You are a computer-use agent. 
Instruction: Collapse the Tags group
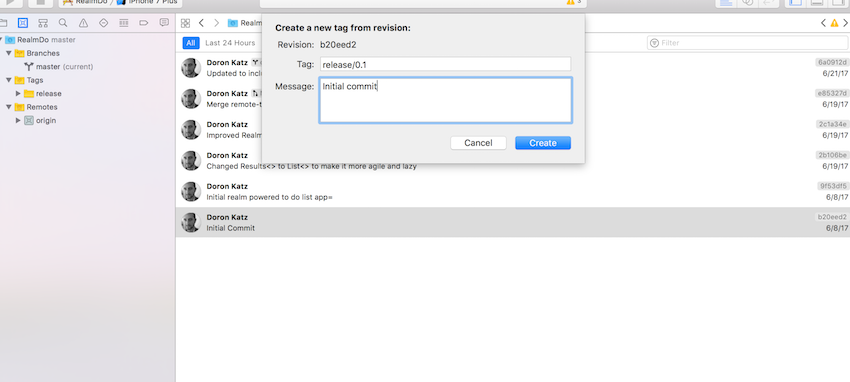(x=9, y=80)
